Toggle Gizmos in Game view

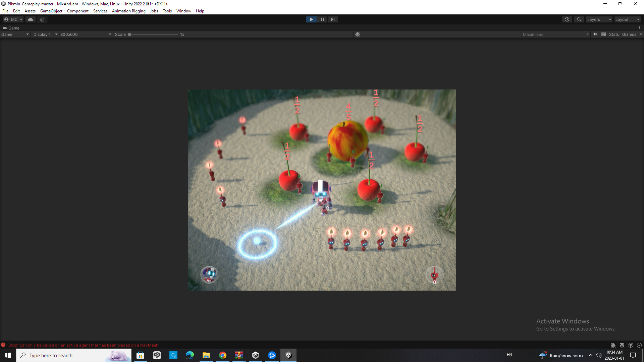point(629,34)
